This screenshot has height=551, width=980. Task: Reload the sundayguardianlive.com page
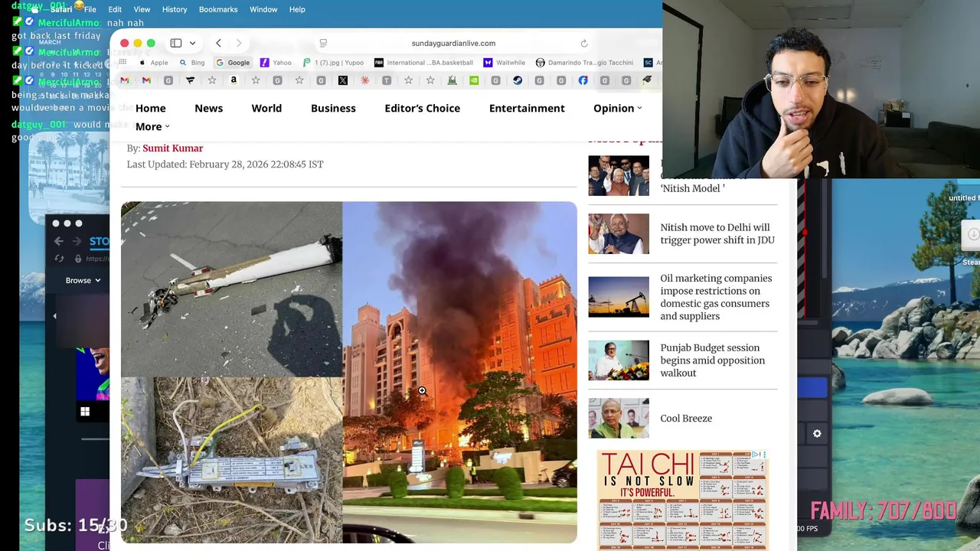(584, 44)
